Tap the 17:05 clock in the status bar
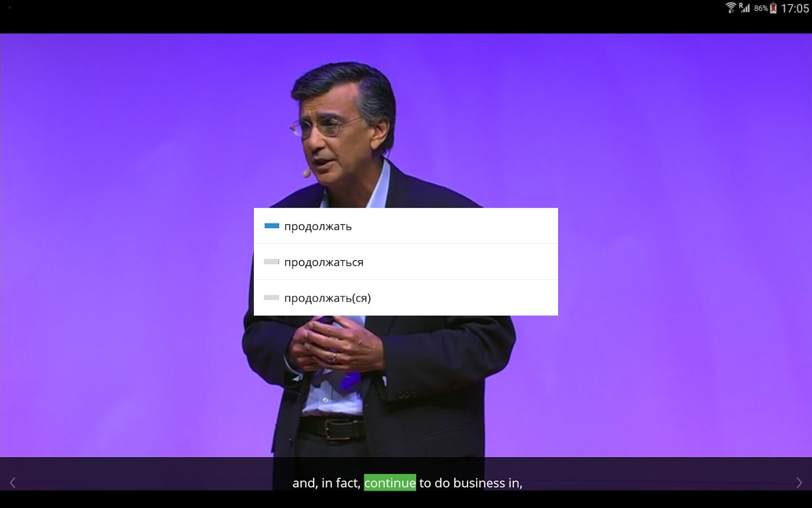The image size is (812, 508). (795, 8)
